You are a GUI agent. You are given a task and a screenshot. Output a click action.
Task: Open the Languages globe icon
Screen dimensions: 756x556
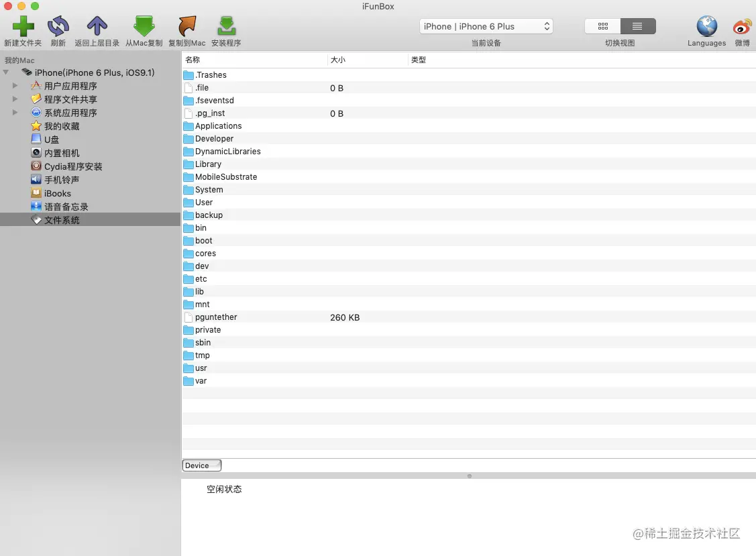(x=706, y=26)
